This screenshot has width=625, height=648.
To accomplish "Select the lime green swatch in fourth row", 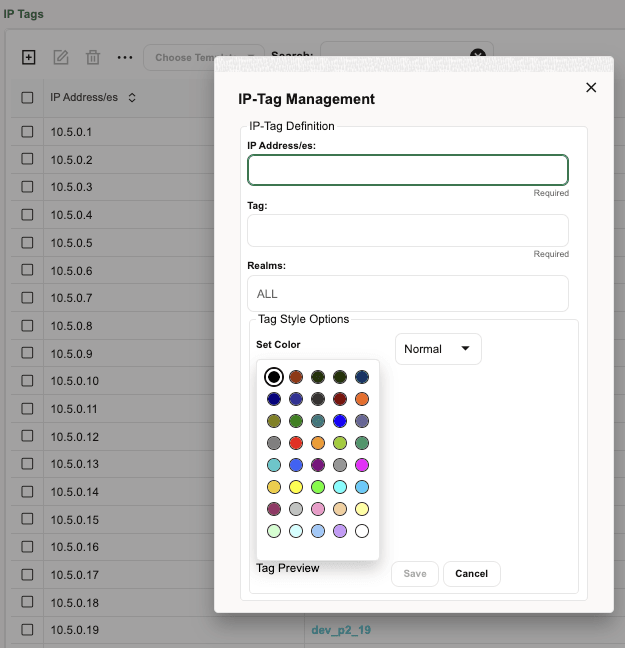I will (x=340, y=443).
